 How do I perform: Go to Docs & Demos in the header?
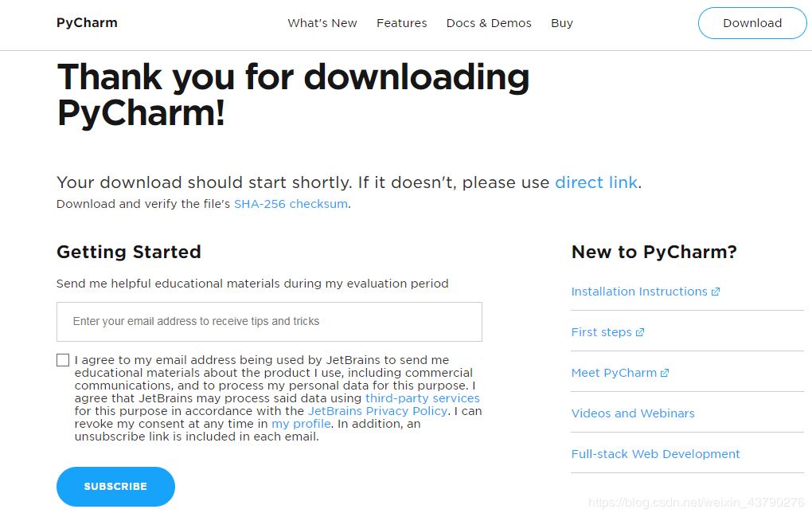tap(489, 23)
